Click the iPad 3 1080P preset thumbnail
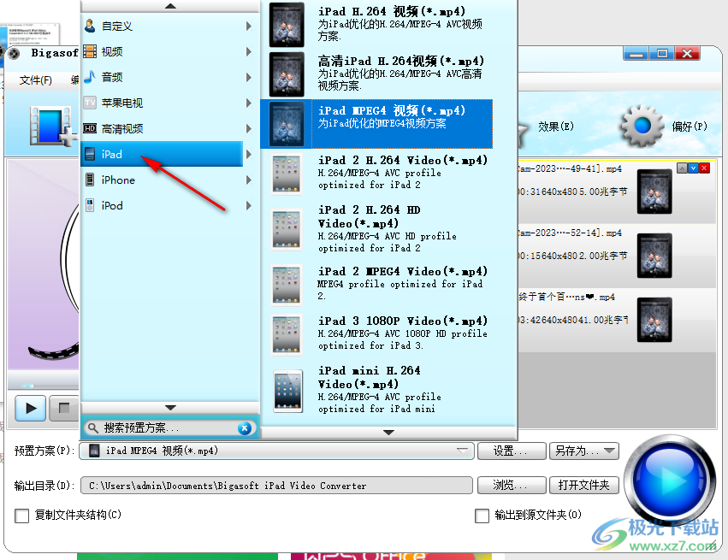Image resolution: width=728 pixels, height=560 pixels. pos(287,334)
